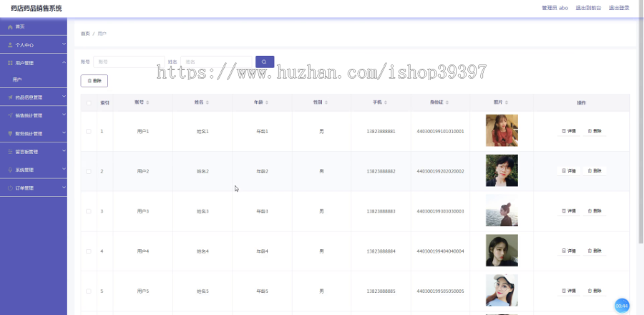Screen dimensions: 644x315
Task: Click the batch 删除 button above table
Action: [94, 81]
